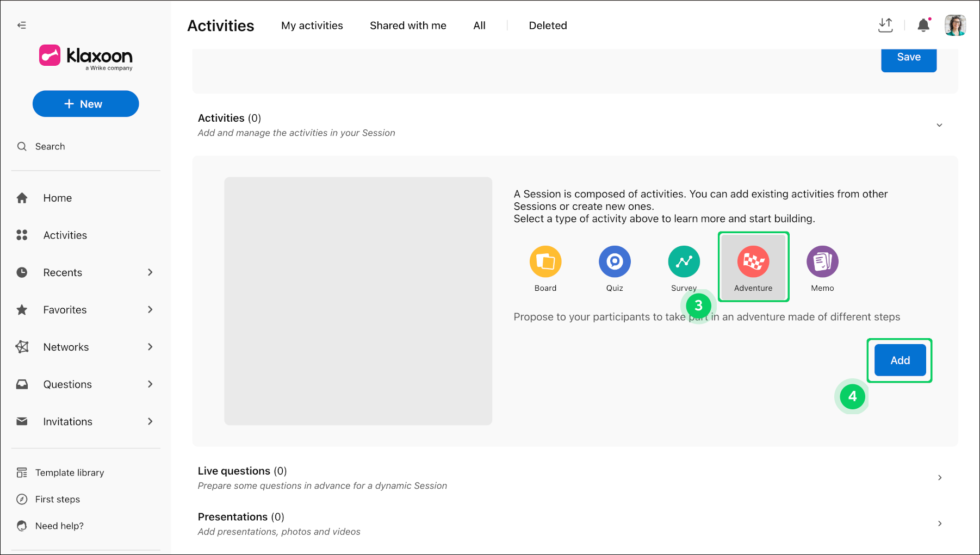980x555 pixels.
Task: Click the Live questions (0) heading
Action: 242,471
